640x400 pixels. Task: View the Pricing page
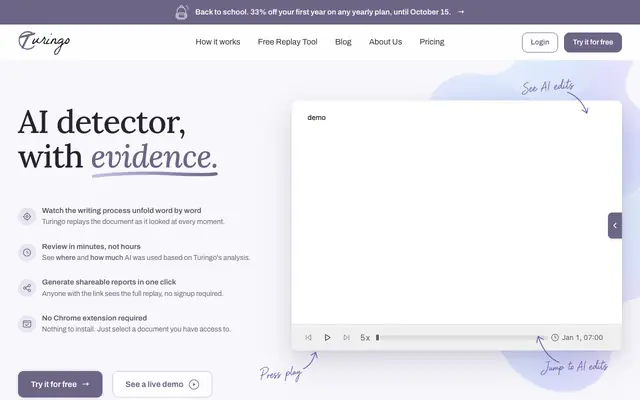432,42
